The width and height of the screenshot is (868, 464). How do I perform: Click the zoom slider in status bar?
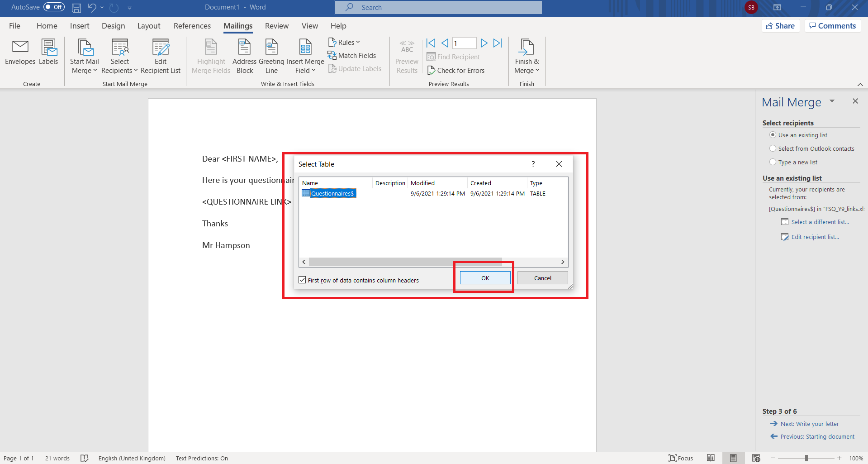click(x=806, y=458)
